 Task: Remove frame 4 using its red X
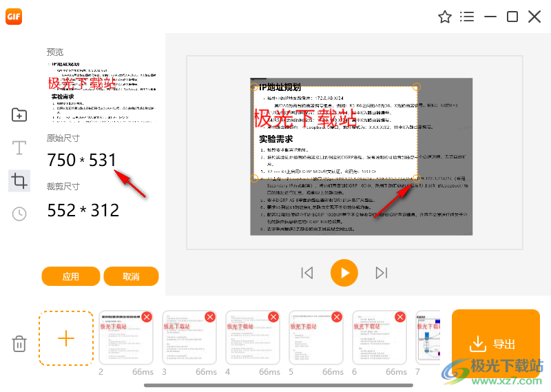[273, 317]
